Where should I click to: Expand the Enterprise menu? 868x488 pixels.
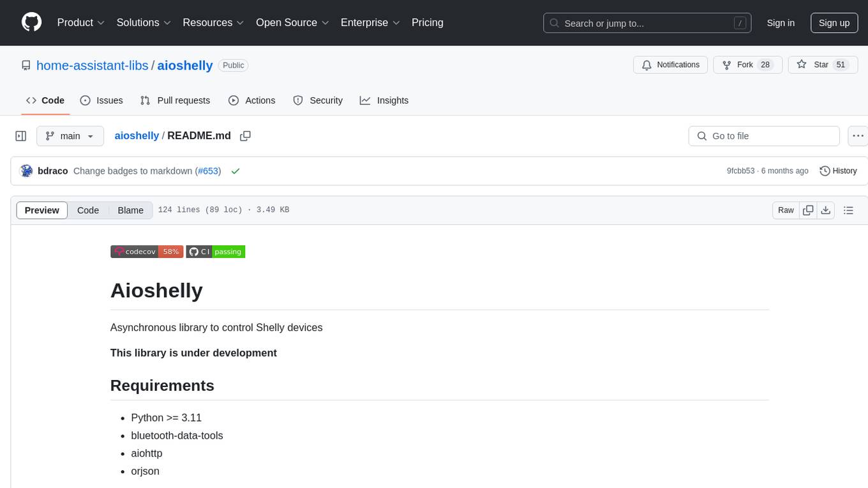370,22
